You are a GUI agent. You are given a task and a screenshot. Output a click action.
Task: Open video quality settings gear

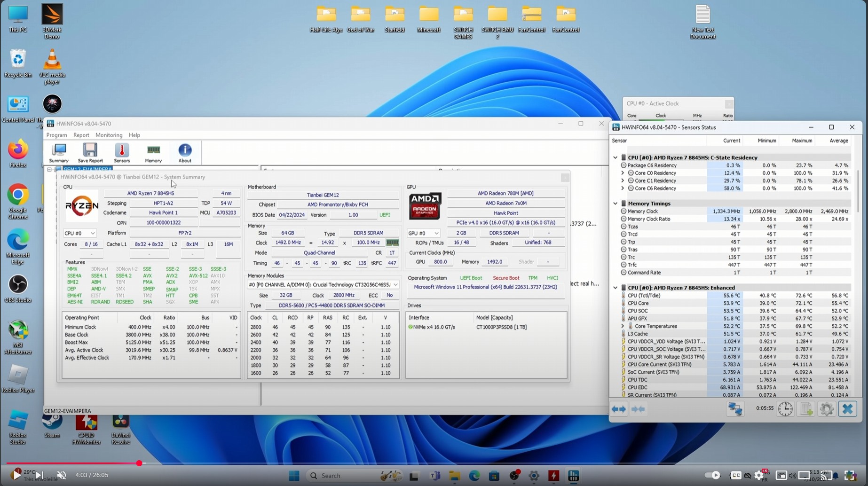pos(759,475)
